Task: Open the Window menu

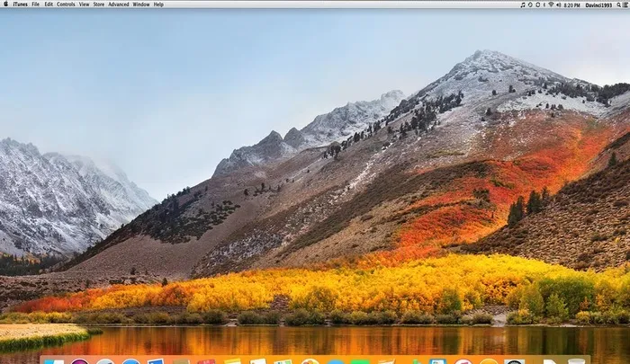Action: pyautogui.click(x=141, y=4)
